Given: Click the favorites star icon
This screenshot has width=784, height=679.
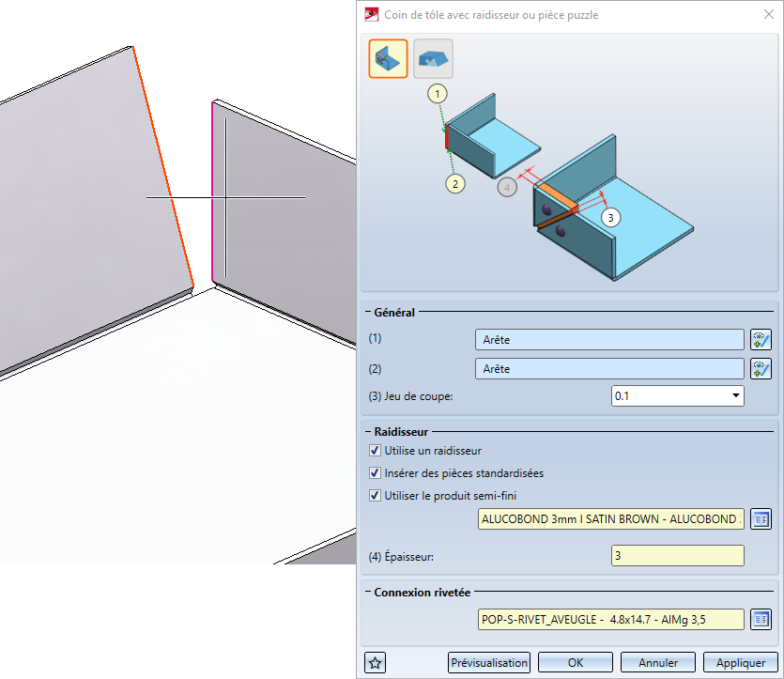Looking at the screenshot, I should pyautogui.click(x=375, y=663).
